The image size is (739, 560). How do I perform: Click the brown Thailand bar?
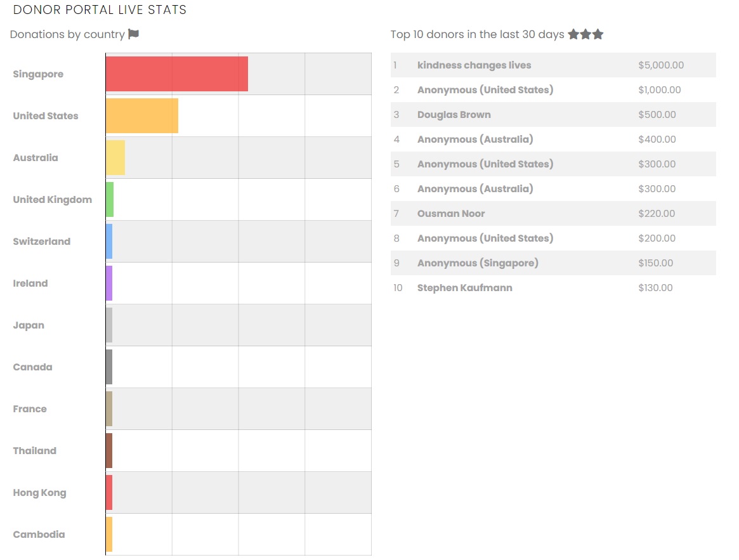coord(109,451)
